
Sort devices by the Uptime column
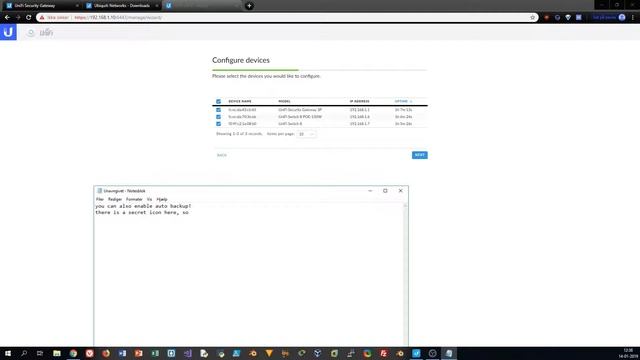coord(403,101)
